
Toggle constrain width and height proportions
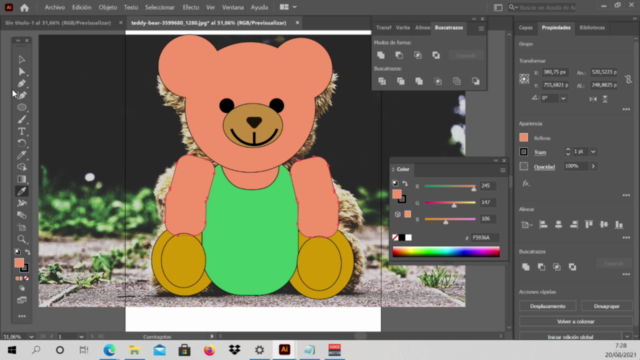click(x=628, y=78)
